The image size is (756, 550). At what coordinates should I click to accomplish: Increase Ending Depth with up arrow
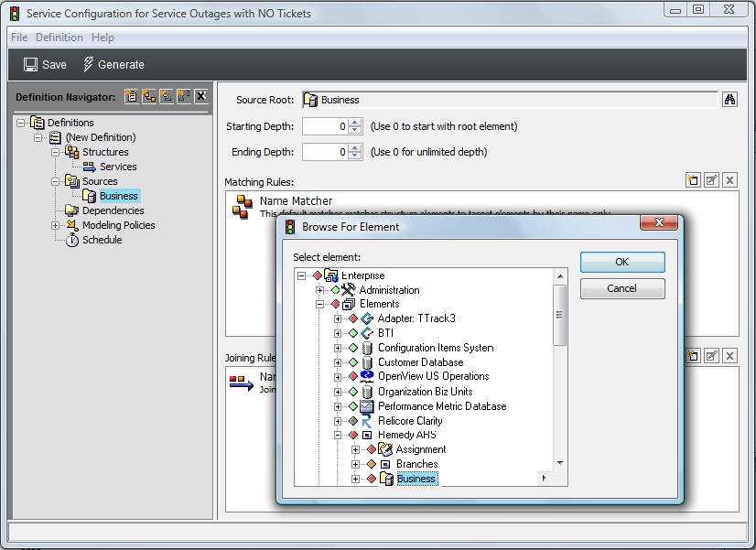(355, 147)
